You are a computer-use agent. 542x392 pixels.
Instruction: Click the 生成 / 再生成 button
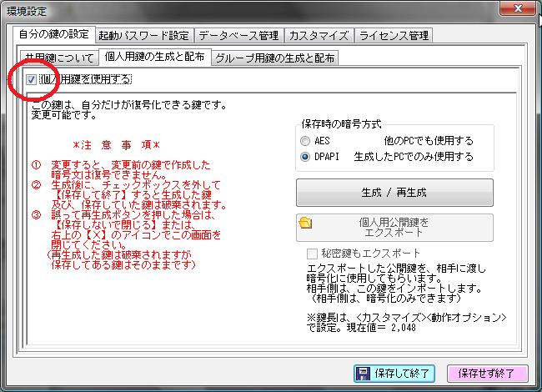(x=394, y=193)
